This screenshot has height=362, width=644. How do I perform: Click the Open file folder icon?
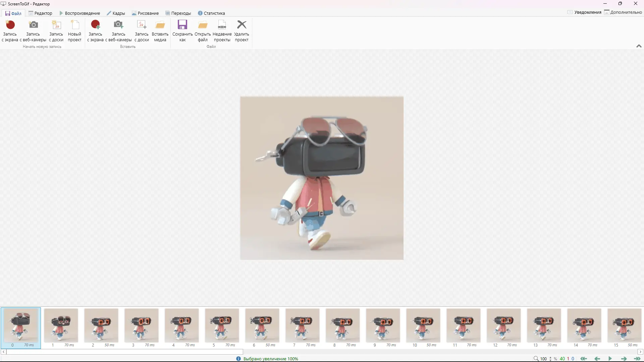(x=203, y=25)
